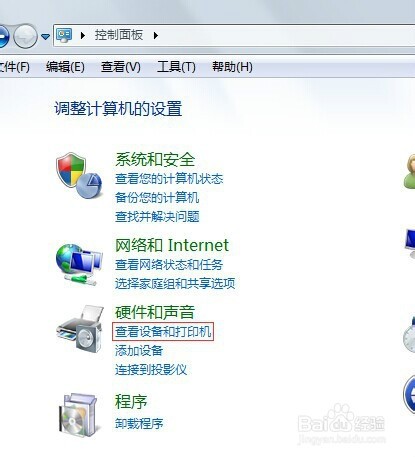Image resolution: width=415 pixels, height=457 pixels.
Task: Click the empty area of the address bar
Action: click(287, 35)
